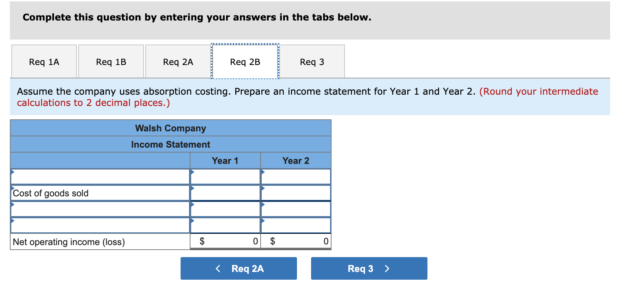Switch to the Req 1B tab
Screen dimensions: 644x291
[111, 61]
